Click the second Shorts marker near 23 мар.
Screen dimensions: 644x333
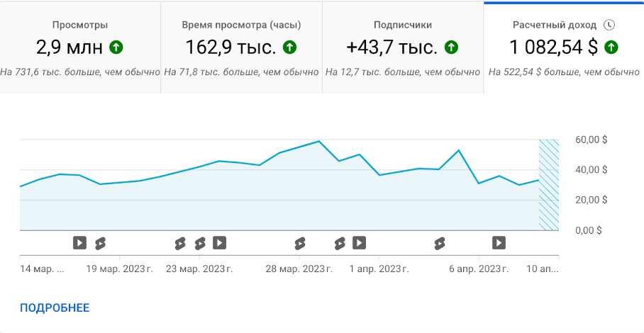point(200,243)
